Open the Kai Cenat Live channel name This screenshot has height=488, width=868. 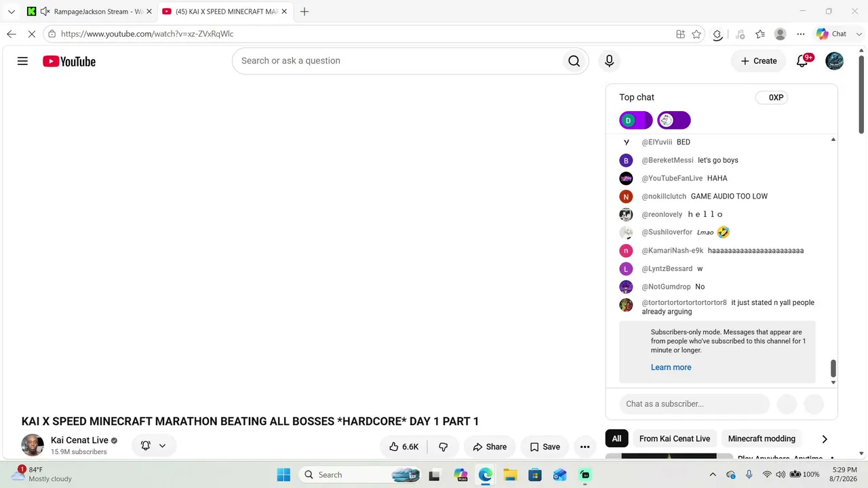pos(79,441)
